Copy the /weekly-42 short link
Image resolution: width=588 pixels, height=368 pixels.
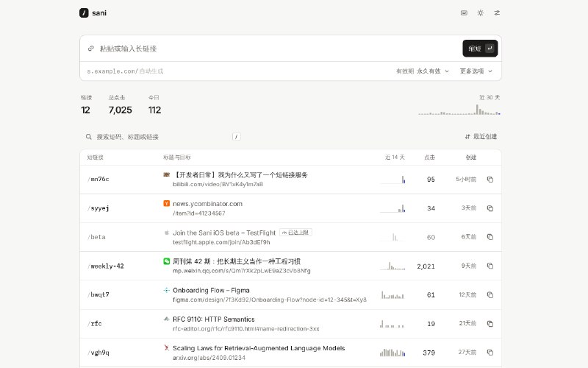(x=490, y=266)
